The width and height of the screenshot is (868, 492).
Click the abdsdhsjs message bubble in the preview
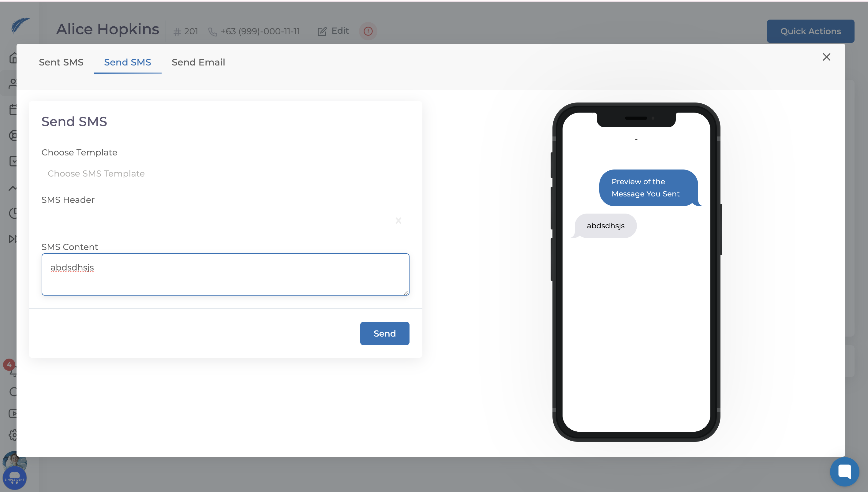click(x=605, y=226)
